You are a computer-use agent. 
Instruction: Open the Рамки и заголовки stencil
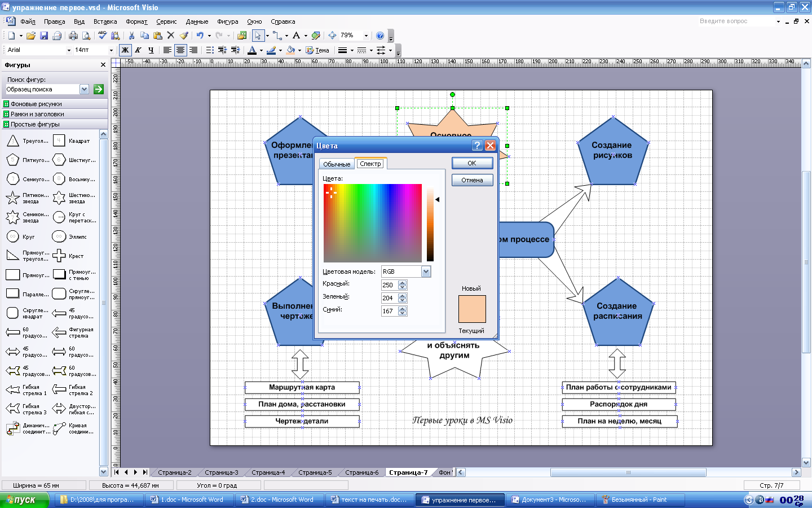coord(54,114)
